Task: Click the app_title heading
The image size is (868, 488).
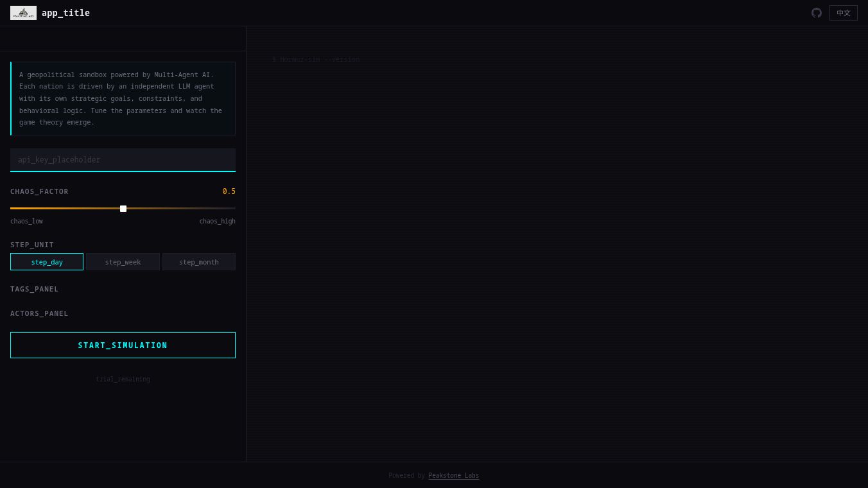Action: click(65, 13)
